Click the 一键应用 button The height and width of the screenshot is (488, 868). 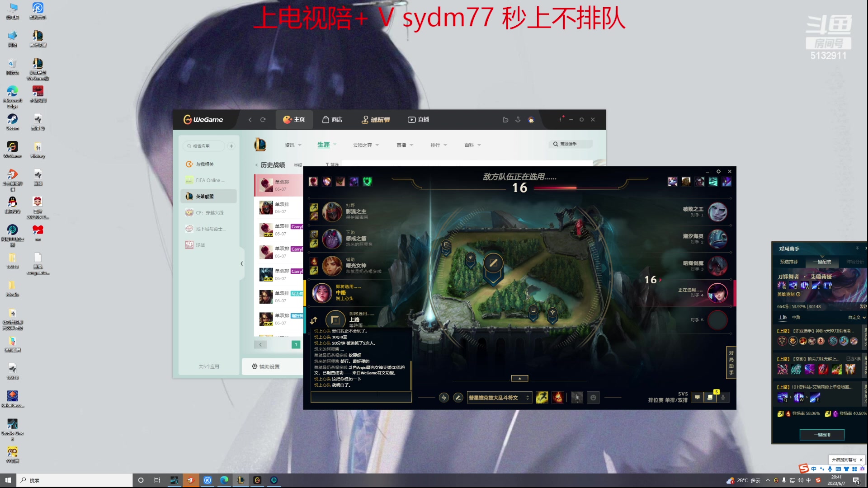click(823, 434)
